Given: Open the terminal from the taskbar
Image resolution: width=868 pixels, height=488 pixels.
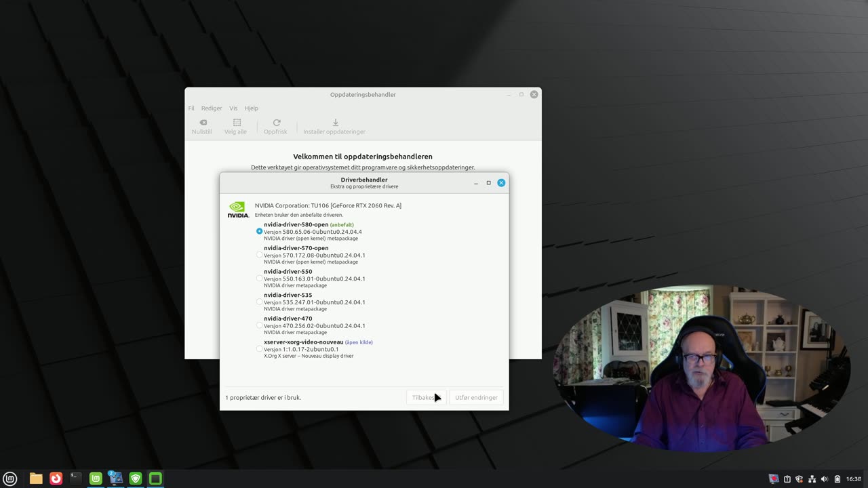Looking at the screenshot, I should tap(76, 479).
